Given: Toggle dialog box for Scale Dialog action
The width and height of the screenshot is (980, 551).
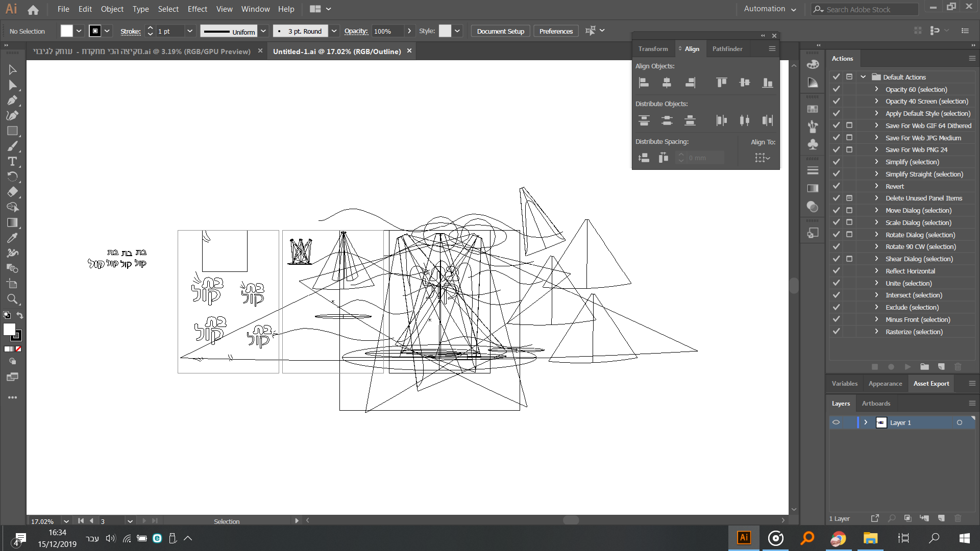Looking at the screenshot, I should tap(849, 222).
